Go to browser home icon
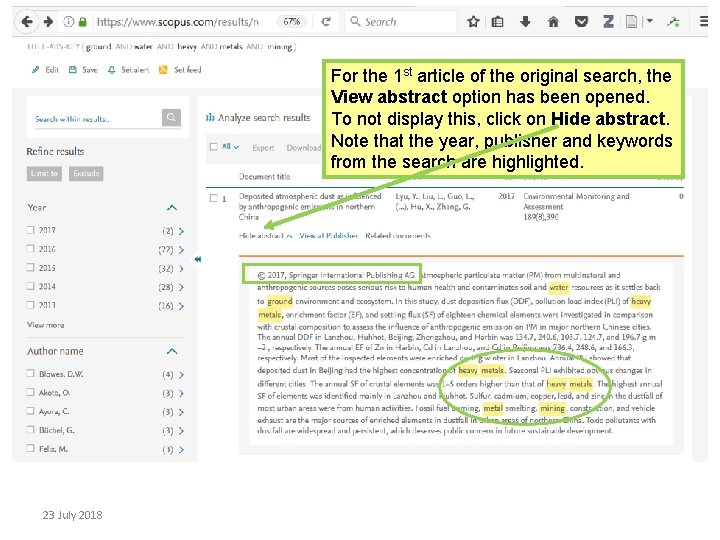The width and height of the screenshot is (720, 540). (x=553, y=22)
